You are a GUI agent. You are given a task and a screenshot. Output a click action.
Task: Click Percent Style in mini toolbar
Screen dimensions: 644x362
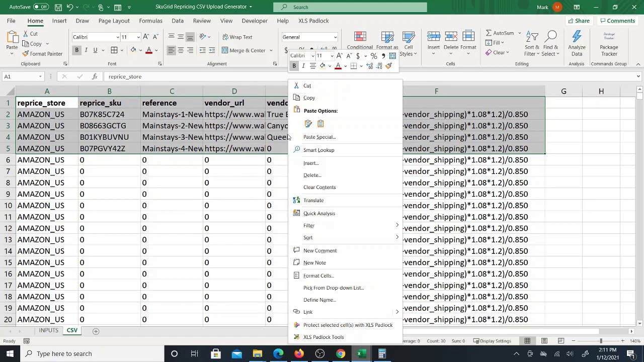point(373,56)
